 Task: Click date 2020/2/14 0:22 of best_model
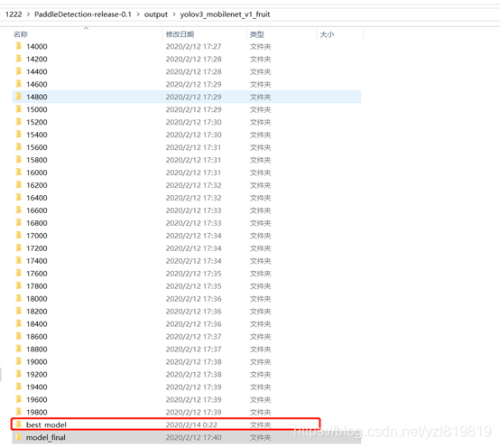191,425
